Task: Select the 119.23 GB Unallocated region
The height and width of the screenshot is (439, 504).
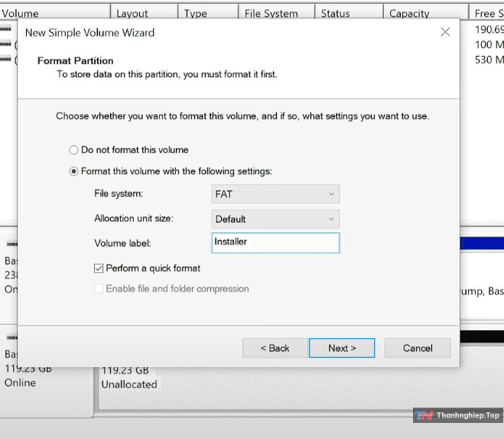Action: 299,389
